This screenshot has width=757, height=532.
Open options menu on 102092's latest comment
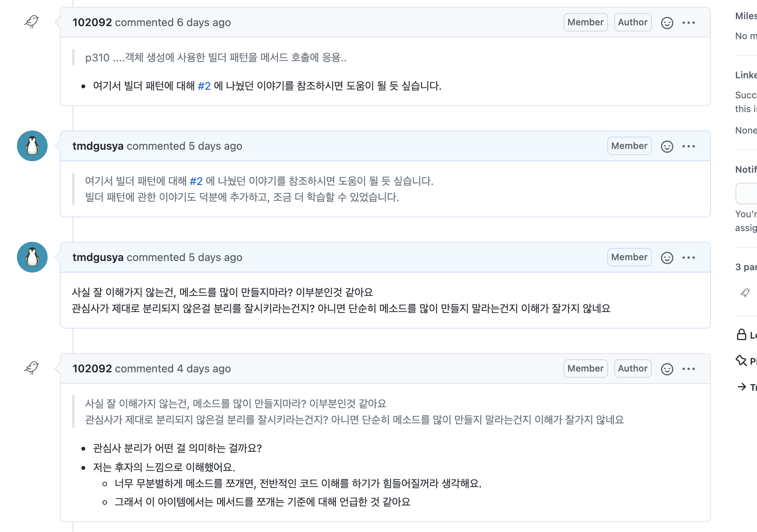(x=688, y=369)
